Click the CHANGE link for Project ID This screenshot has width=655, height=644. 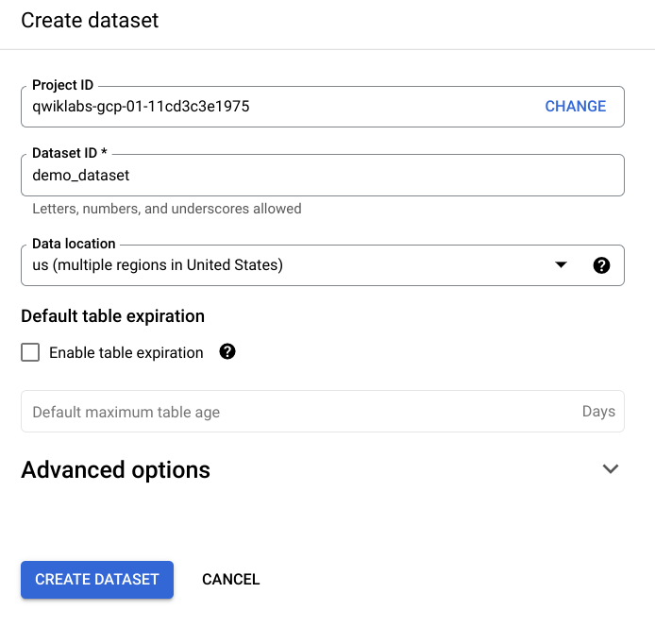[x=575, y=106]
